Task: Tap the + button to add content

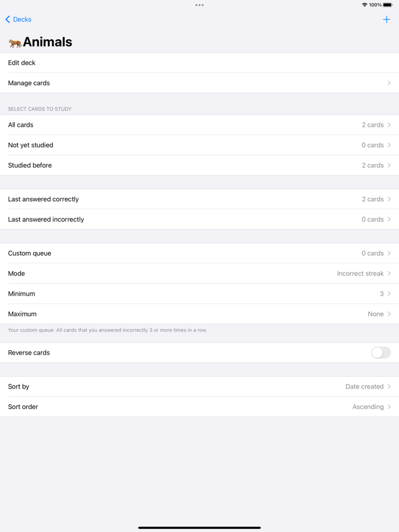Action: point(387,19)
